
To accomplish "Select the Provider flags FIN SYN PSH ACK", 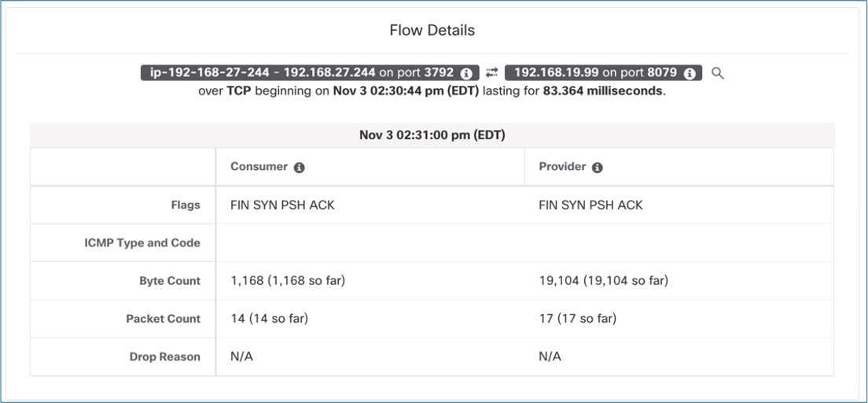I will (590, 205).
